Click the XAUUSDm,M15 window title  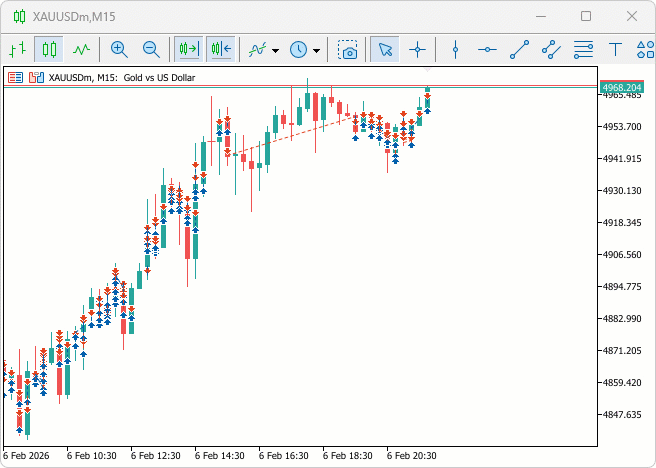(x=74, y=16)
